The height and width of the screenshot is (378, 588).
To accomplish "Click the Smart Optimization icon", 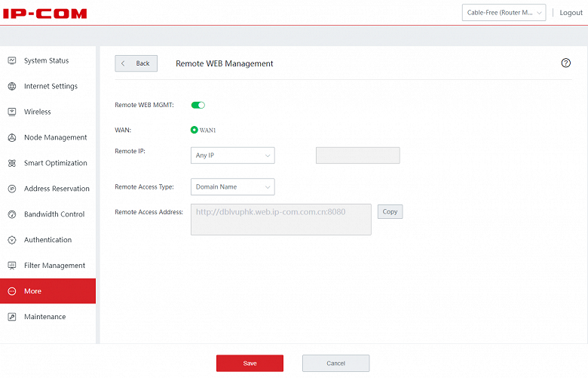I will click(x=11, y=163).
